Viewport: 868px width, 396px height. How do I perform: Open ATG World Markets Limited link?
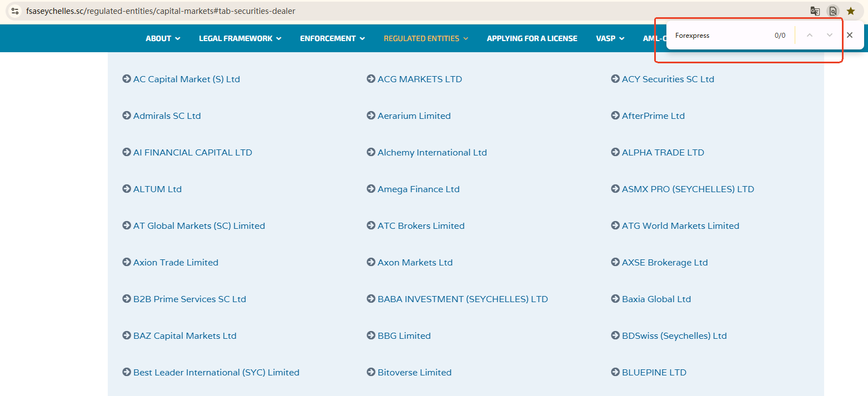[680, 225]
